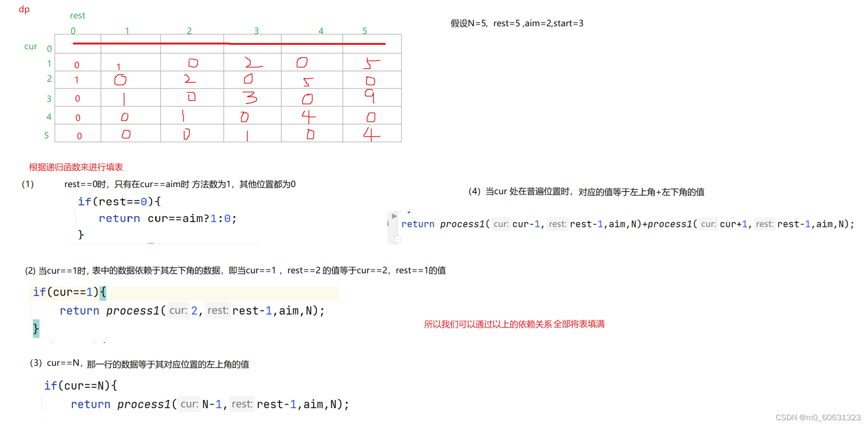Select the red text '所以我们可以通过以上的依赖关系 全部将表填满'
Screen dimensions: 868x426
pos(514,324)
